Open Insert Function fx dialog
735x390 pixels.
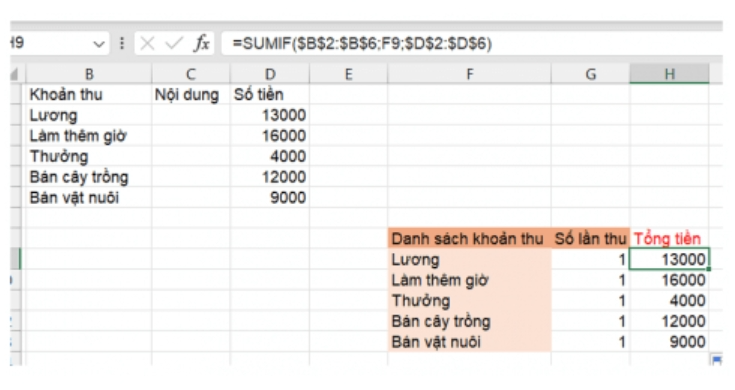[202, 44]
